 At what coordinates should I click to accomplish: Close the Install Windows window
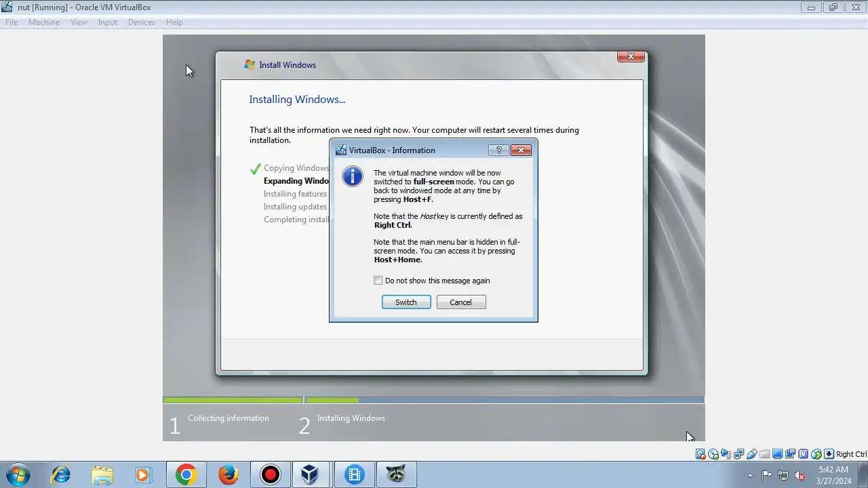(x=631, y=57)
